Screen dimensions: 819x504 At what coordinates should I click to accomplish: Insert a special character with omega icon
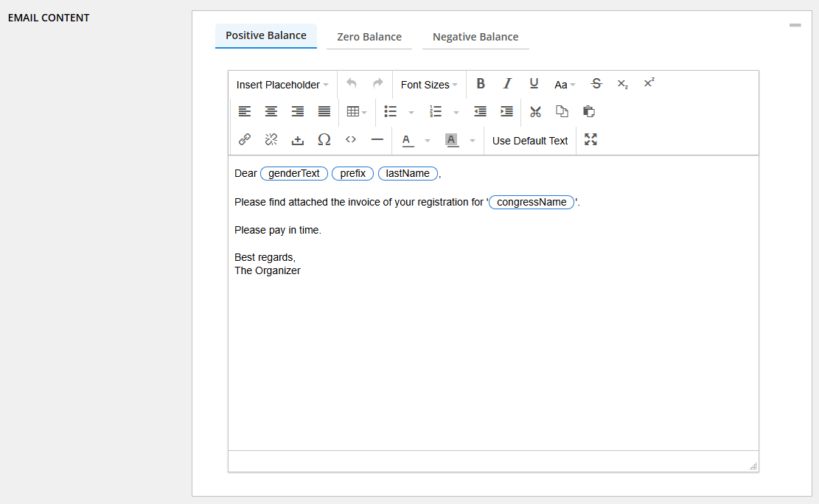[x=324, y=139]
